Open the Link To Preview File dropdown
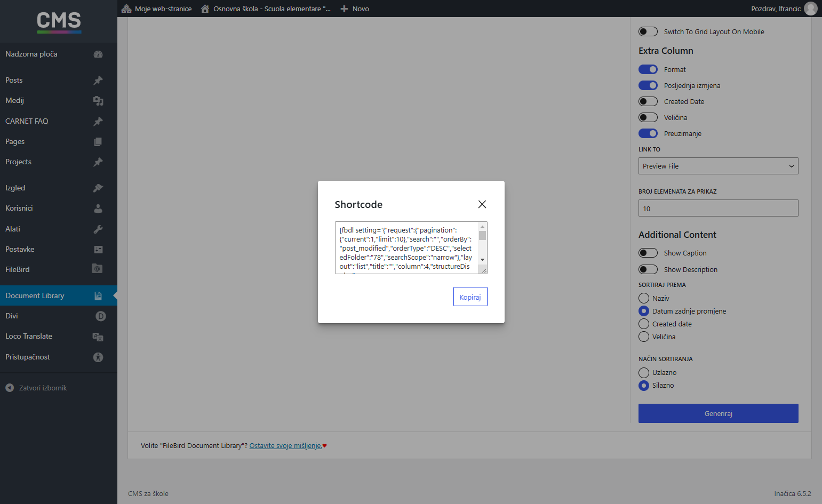 (718, 166)
